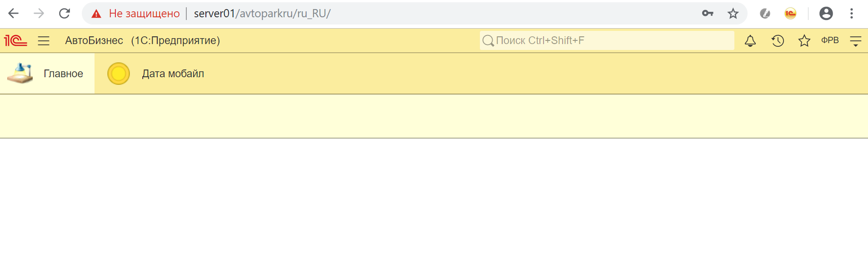The image size is (868, 258).
Task: Go back in the browser
Action: 14,14
